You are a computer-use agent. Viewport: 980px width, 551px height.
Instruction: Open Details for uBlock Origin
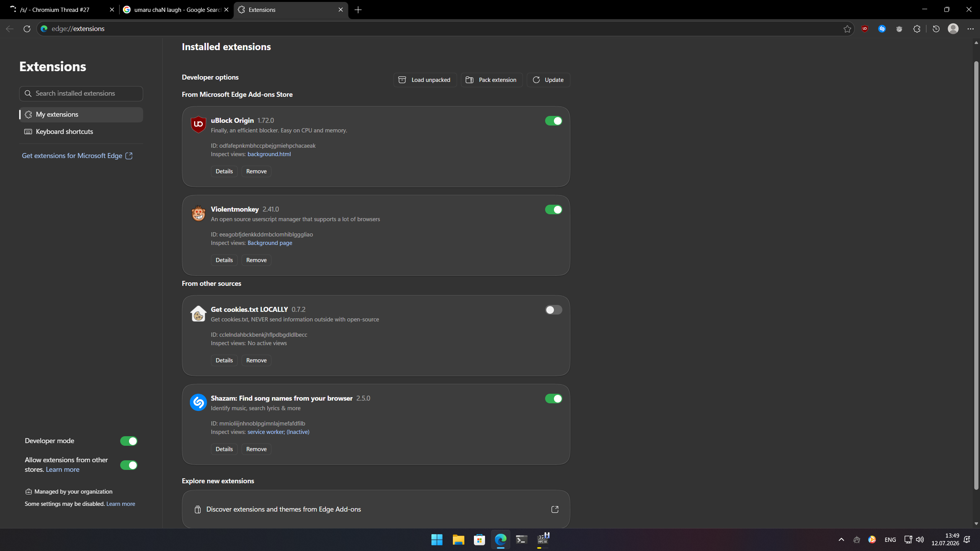pos(224,171)
